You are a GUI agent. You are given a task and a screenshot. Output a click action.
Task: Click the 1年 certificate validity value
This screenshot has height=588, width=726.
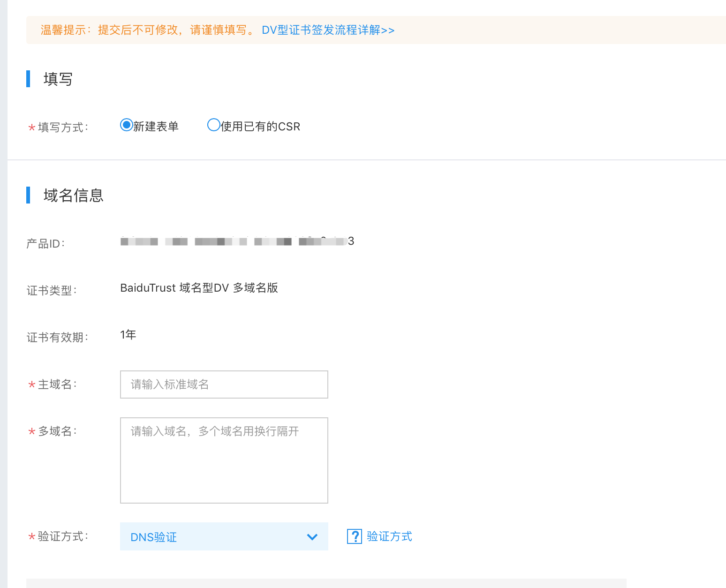pyautogui.click(x=128, y=335)
